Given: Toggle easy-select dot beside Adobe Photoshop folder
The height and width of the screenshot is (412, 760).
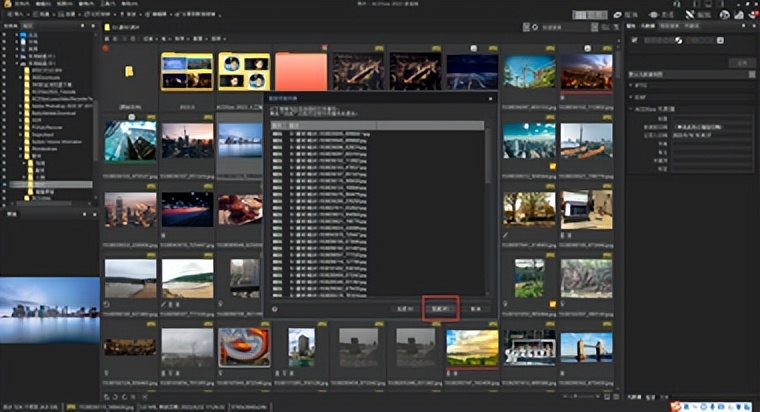Looking at the screenshot, I should coord(4,106).
